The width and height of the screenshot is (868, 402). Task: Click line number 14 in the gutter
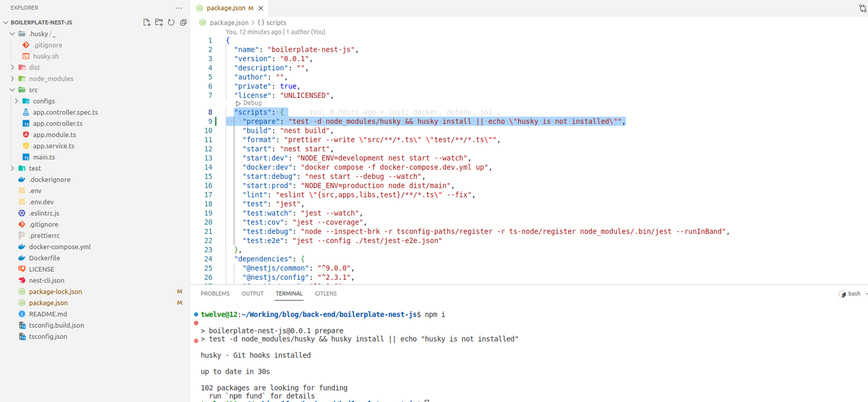click(x=208, y=167)
